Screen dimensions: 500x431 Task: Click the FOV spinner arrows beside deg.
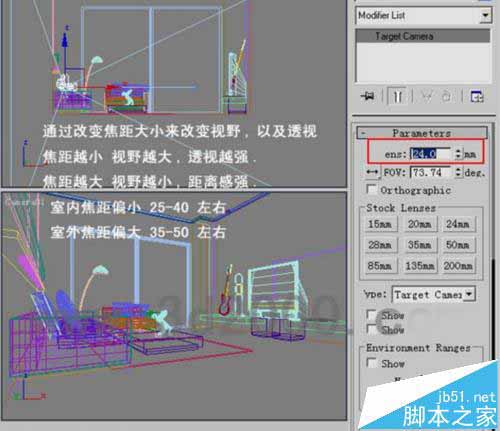[459, 172]
